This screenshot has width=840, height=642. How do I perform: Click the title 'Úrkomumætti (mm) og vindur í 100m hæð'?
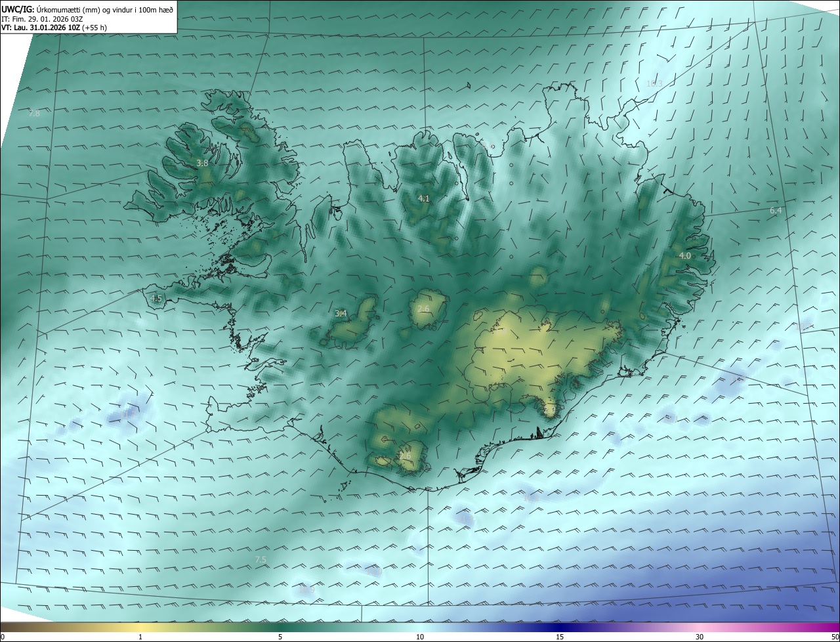tap(104, 9)
